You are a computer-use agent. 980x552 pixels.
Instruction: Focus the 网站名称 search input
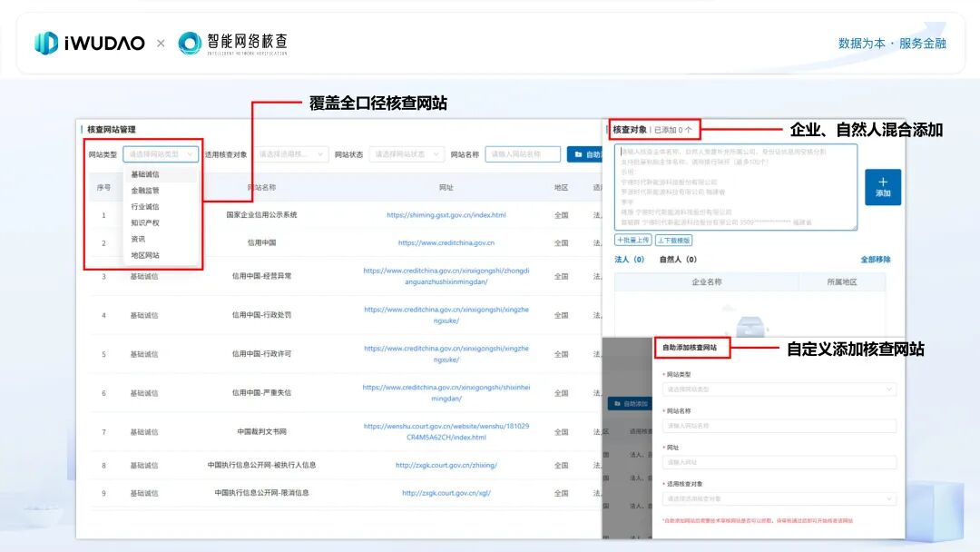523,154
